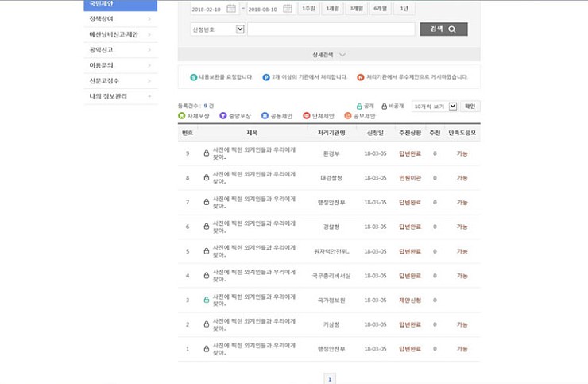The width and height of the screenshot is (588, 384).
Task: Open the start date calendar picker
Action: click(x=231, y=9)
